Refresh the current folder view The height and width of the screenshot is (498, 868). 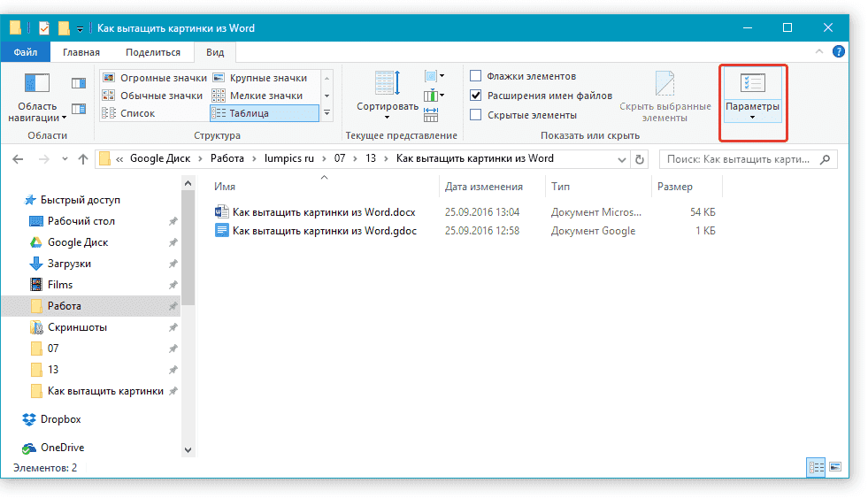(641, 160)
